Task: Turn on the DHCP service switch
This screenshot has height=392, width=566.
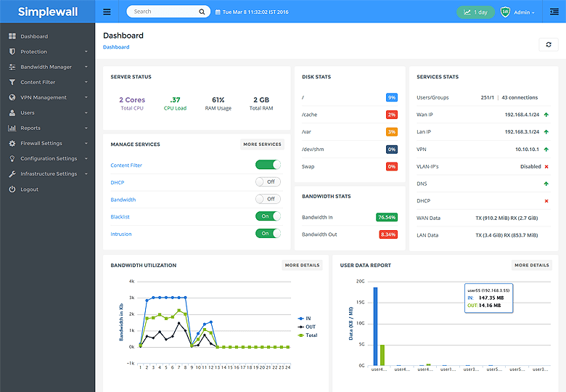Action: tap(267, 182)
